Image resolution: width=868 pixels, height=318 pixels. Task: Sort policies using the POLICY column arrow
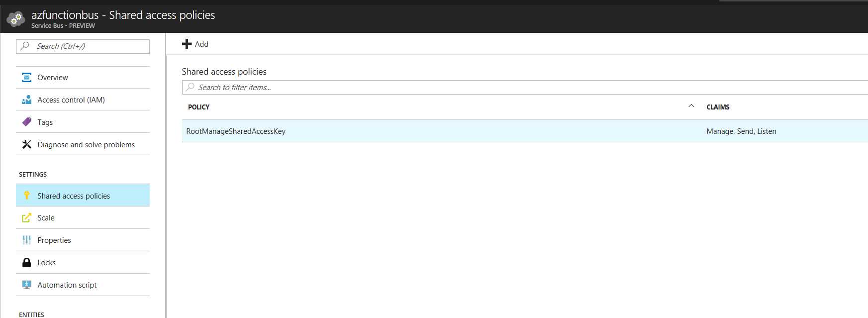click(x=691, y=106)
